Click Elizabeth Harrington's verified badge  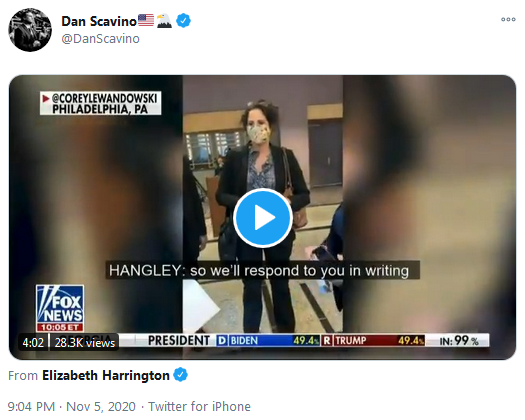[x=180, y=375]
